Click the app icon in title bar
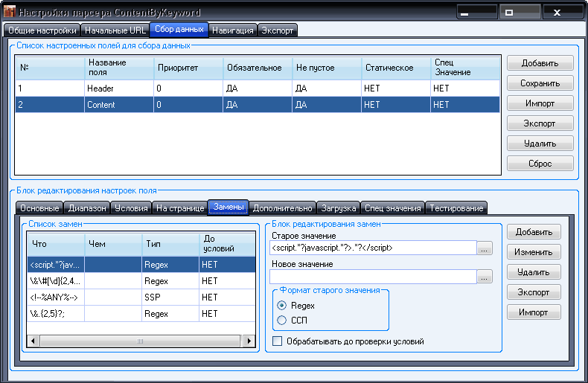 click(x=10, y=13)
